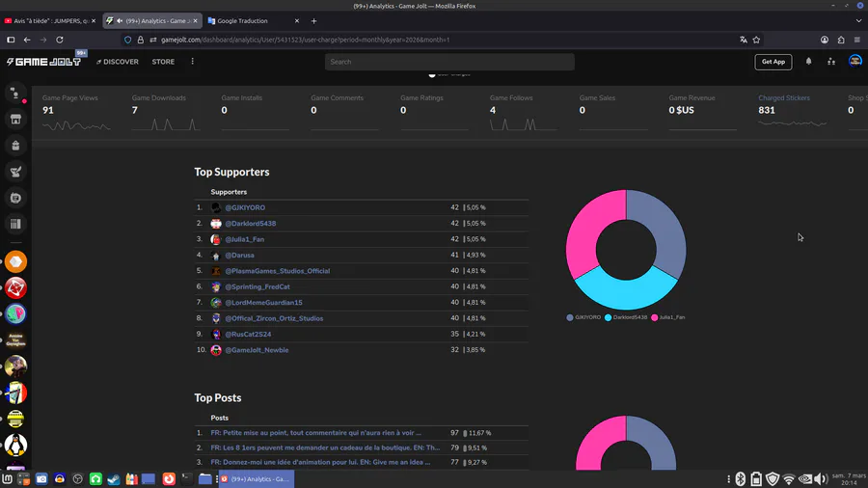Click the translate page icon in URL bar
The height and width of the screenshot is (488, 868).
pyautogui.click(x=743, y=40)
